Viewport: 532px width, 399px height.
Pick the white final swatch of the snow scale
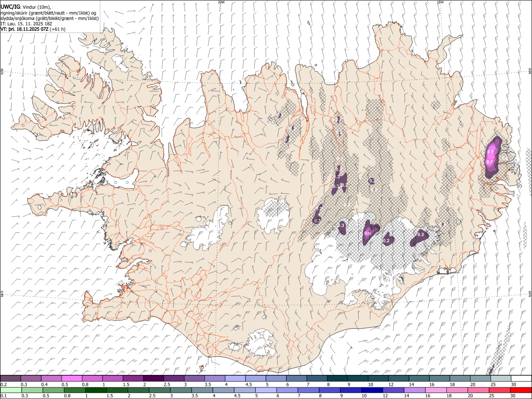click(x=521, y=378)
